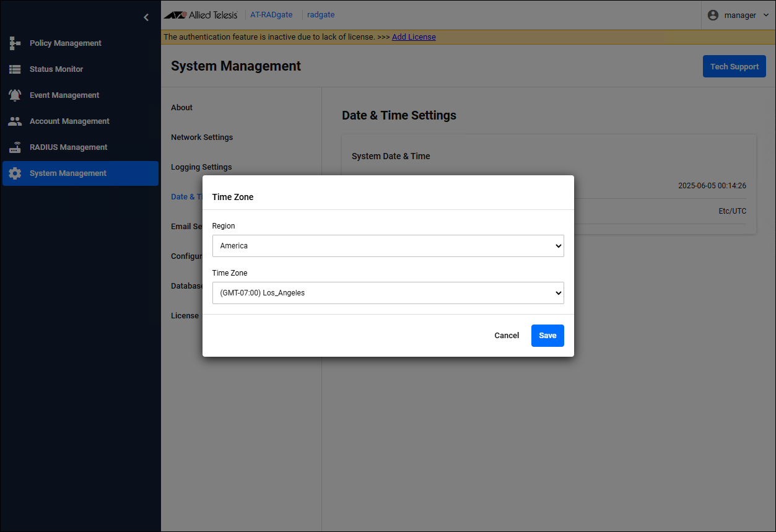Click the Allied Telesis logo

(201, 15)
